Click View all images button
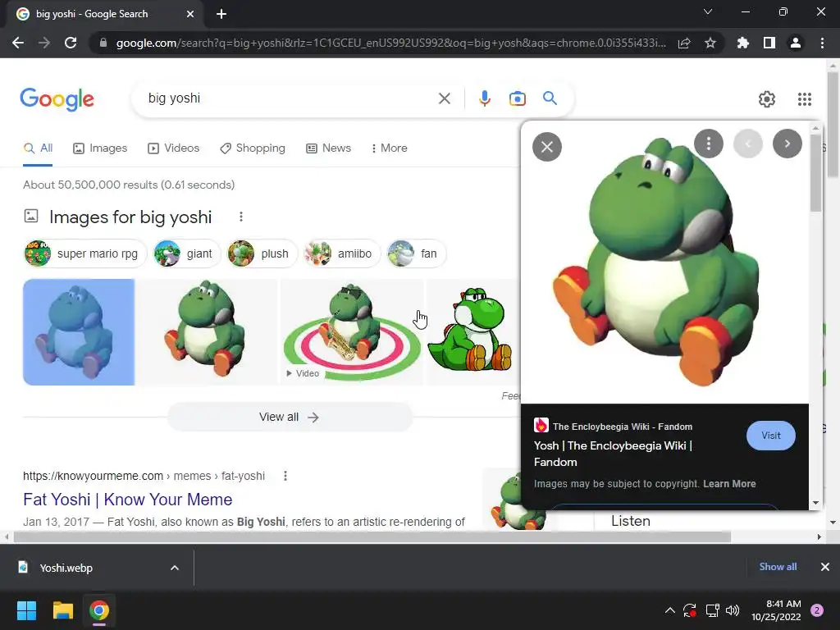The width and height of the screenshot is (840, 630). click(290, 418)
